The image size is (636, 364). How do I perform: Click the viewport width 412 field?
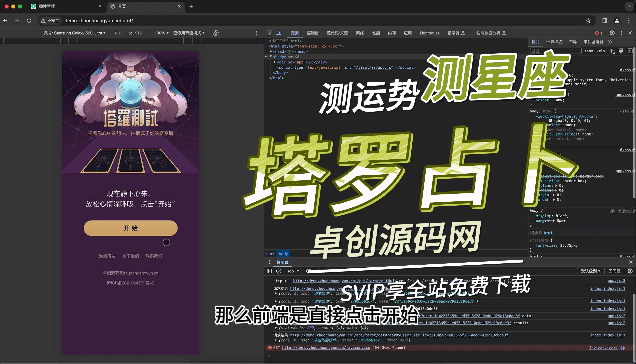[x=118, y=33]
